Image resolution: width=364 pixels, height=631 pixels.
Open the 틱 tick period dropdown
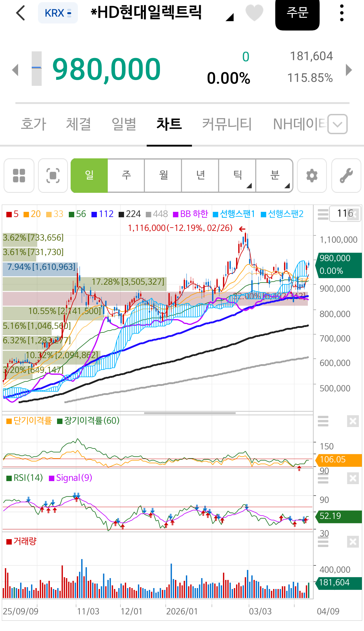click(x=238, y=176)
